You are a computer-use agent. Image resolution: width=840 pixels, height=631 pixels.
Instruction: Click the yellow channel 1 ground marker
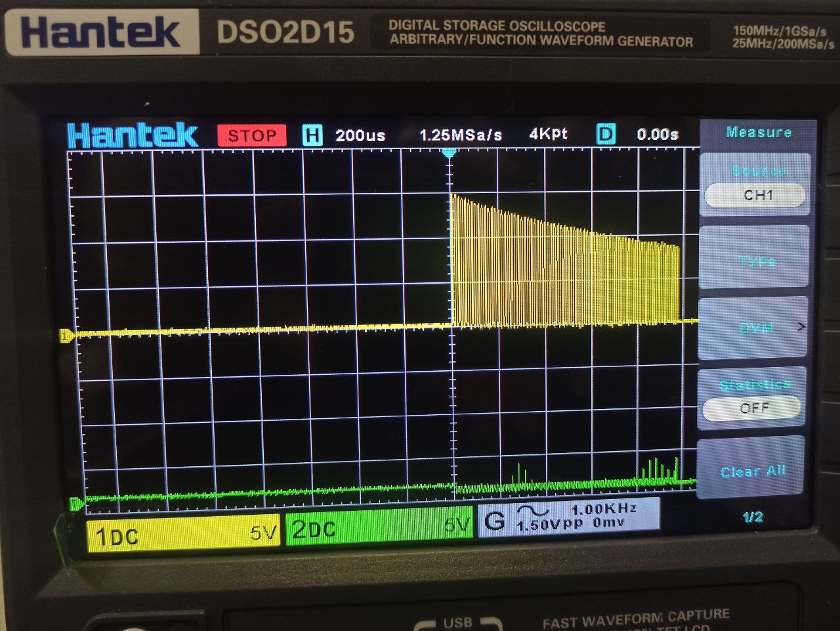coord(66,336)
